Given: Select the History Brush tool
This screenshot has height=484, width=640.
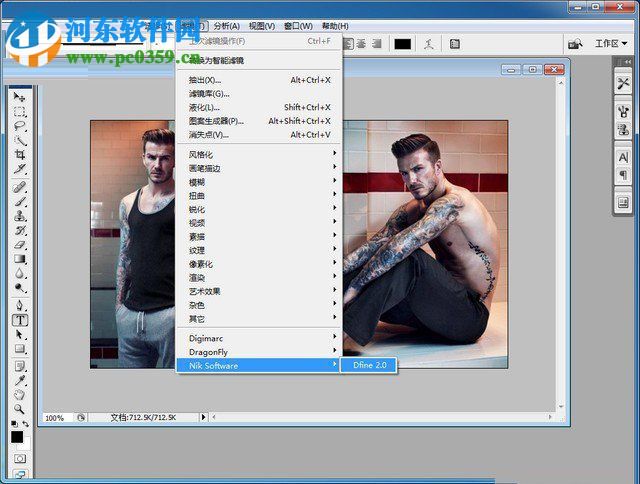Looking at the screenshot, I should pyautogui.click(x=19, y=230).
